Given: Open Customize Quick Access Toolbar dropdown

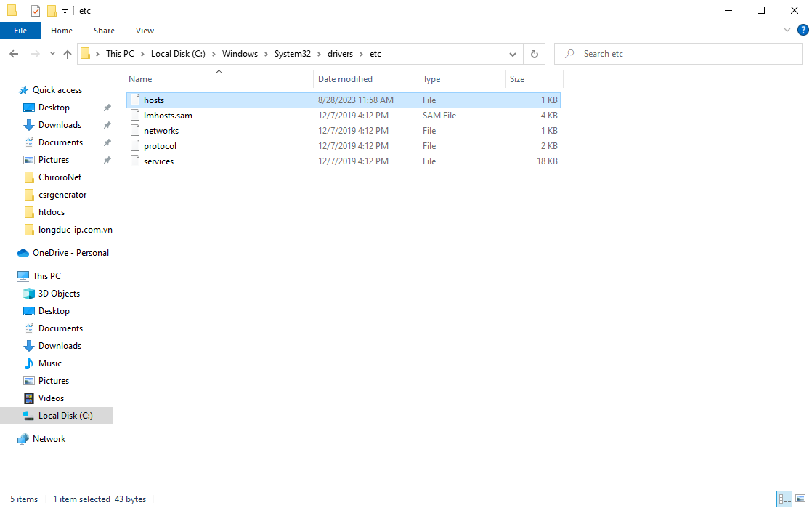Looking at the screenshot, I should click(x=65, y=12).
